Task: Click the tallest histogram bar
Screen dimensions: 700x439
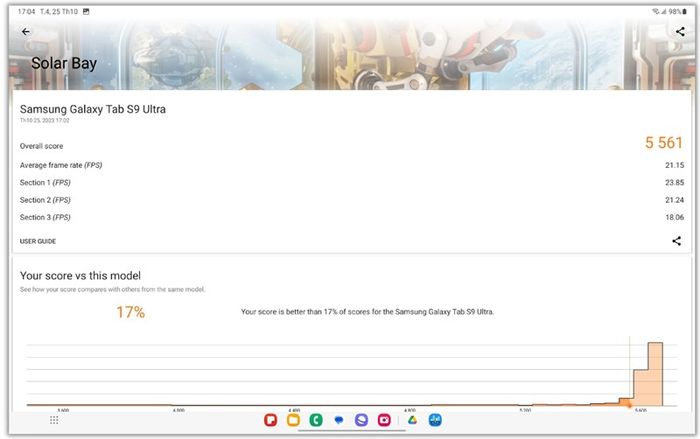Action: pos(655,374)
